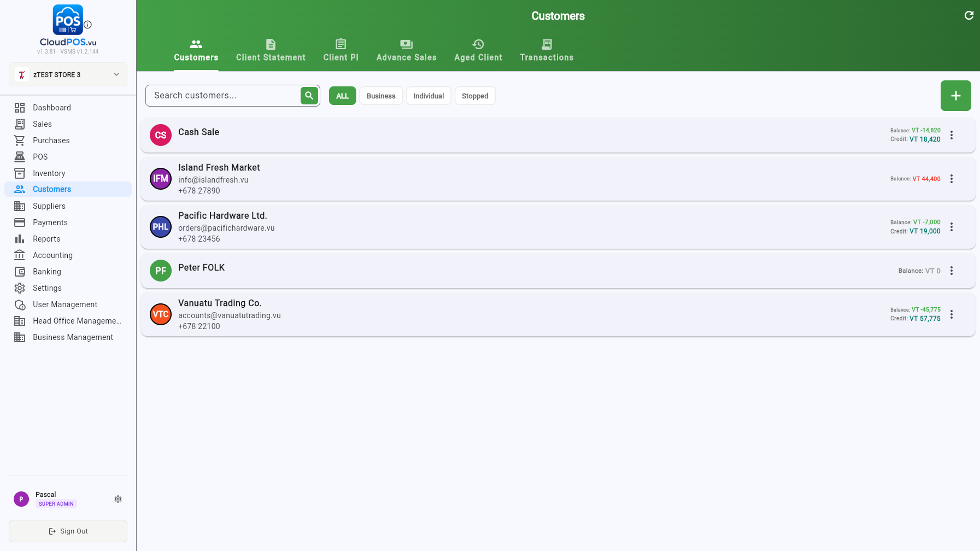Go to Dashboard in the sidebar
Viewport: 980px width, 551px height.
[68, 108]
